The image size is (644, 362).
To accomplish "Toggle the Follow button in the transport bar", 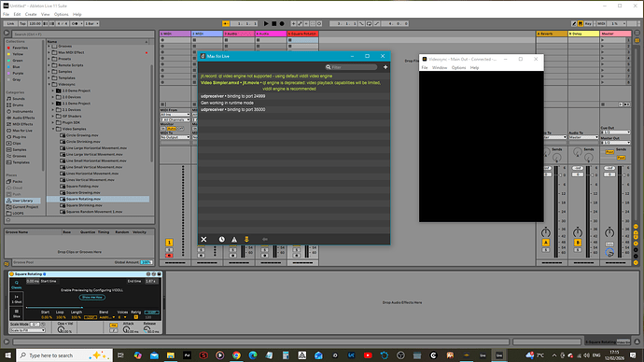I will [x=226, y=24].
